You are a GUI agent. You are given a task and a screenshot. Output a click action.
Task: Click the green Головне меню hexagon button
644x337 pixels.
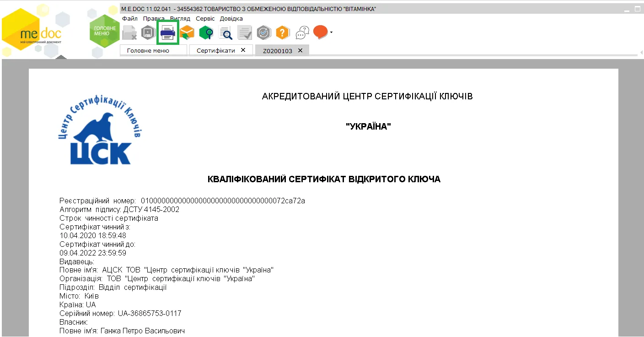(x=105, y=31)
